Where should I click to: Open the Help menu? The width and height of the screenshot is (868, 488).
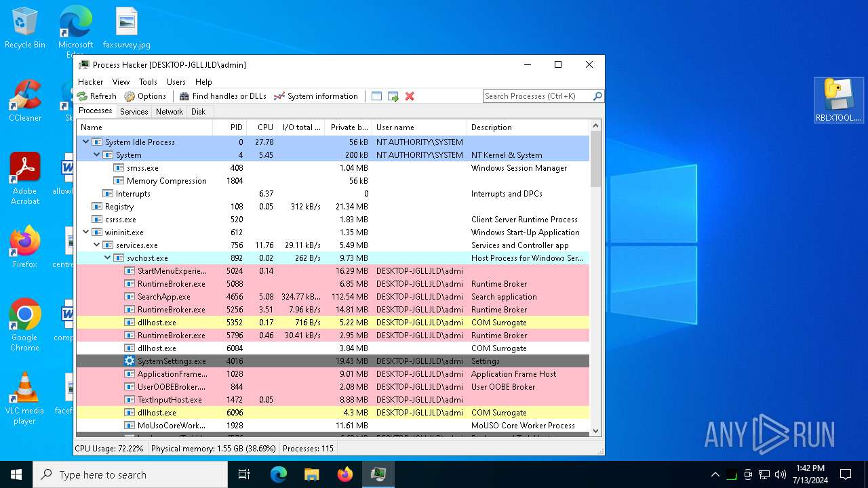203,81
